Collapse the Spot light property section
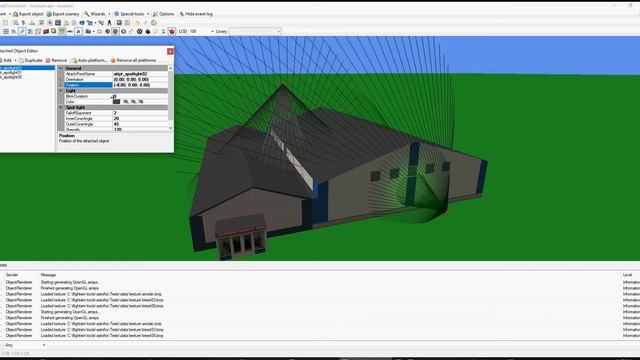 [61, 107]
